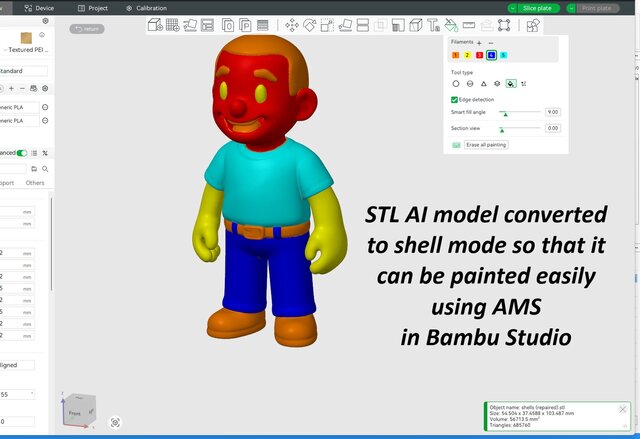The width and height of the screenshot is (640, 439).
Task: Click the Section view slider handle
Action: tap(502, 130)
